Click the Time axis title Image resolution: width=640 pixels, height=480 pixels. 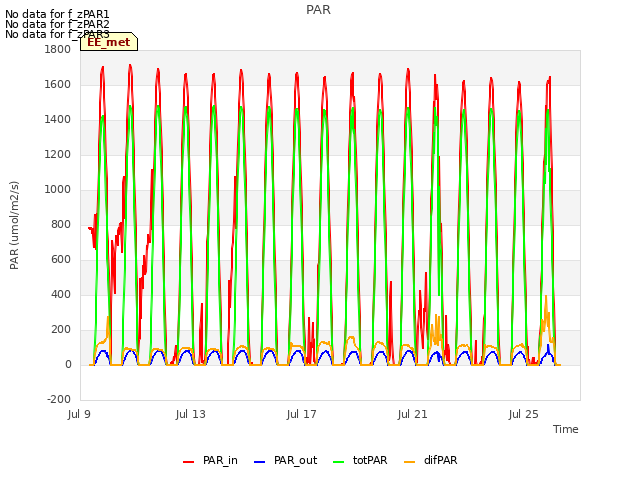point(566,429)
